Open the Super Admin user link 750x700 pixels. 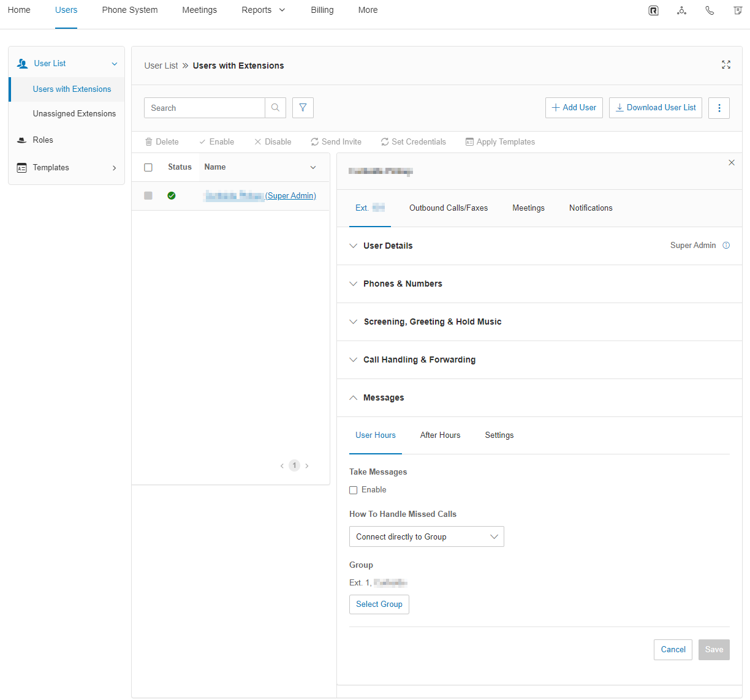click(x=260, y=196)
